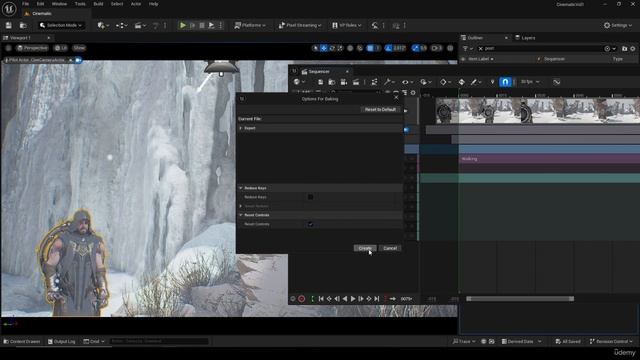This screenshot has height=360, width=640.
Task: Click the Cancel button in baking dialog
Action: [x=390, y=248]
